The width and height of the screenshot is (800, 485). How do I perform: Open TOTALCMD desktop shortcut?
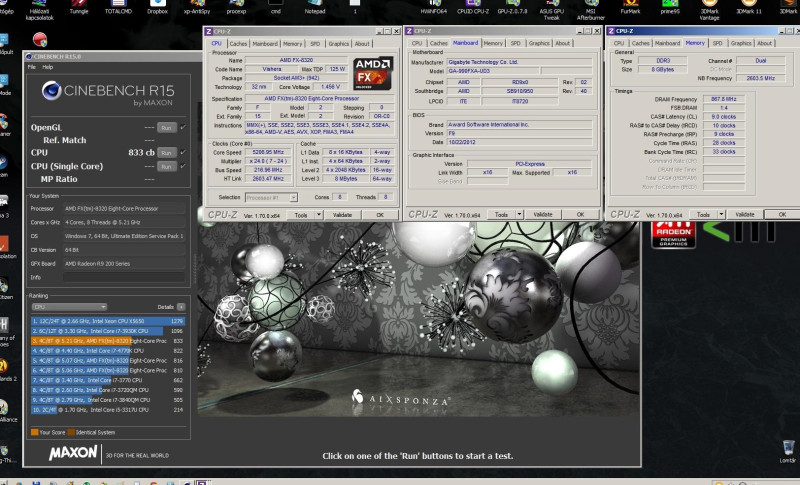coord(118,7)
